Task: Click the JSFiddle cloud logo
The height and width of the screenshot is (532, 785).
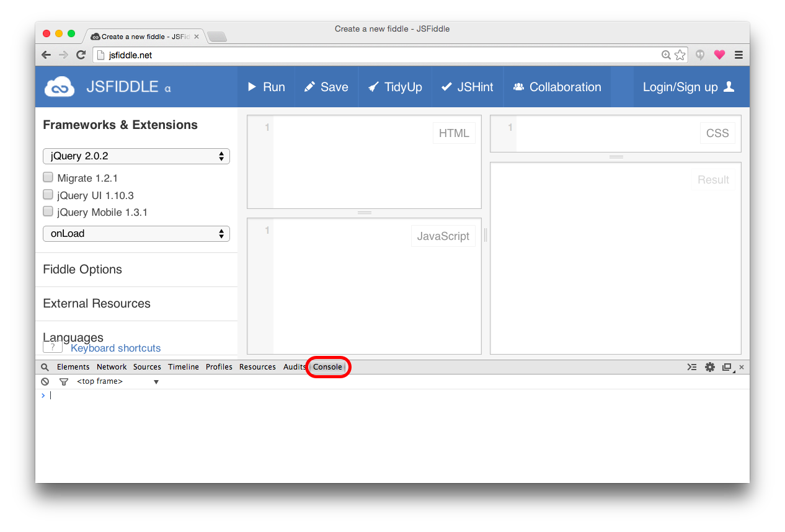Action: (60, 87)
